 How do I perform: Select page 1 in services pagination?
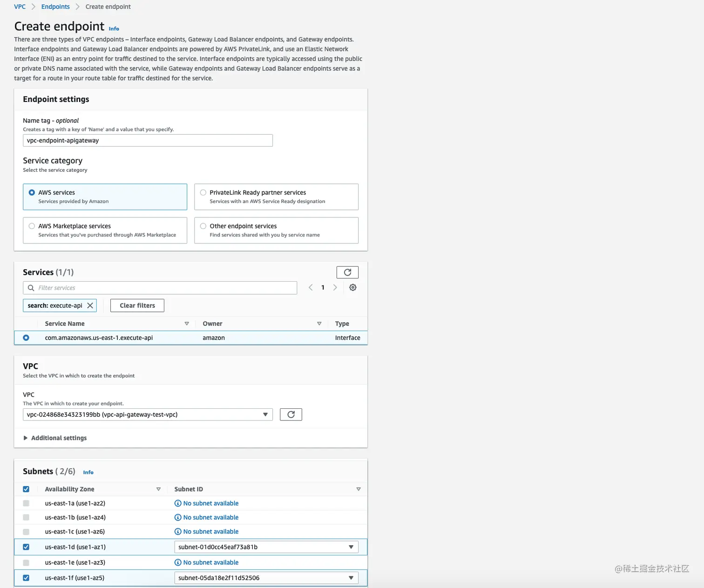(323, 288)
